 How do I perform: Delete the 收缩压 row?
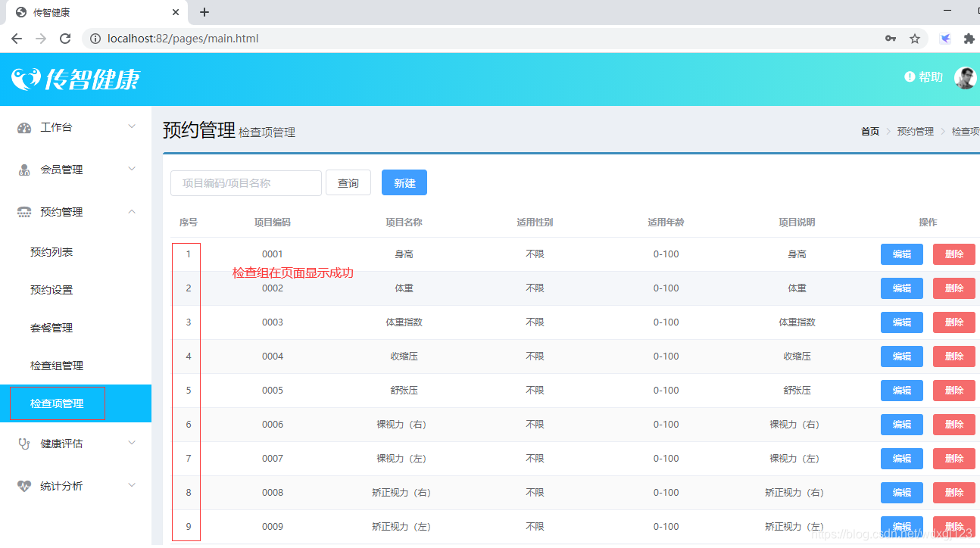pyautogui.click(x=954, y=357)
